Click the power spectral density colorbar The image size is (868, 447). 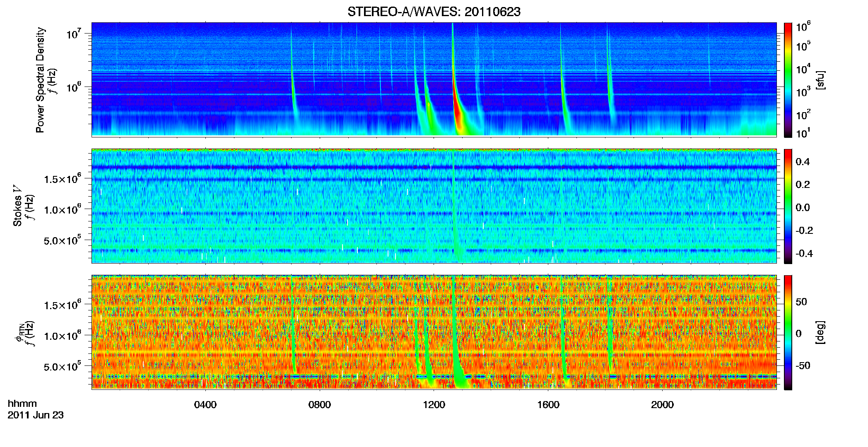[x=788, y=80]
